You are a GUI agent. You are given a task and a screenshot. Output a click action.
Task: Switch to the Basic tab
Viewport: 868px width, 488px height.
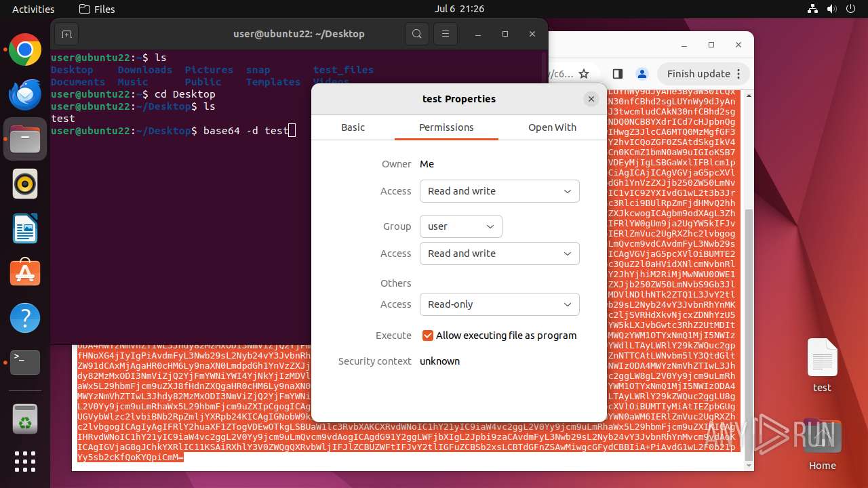(x=353, y=127)
